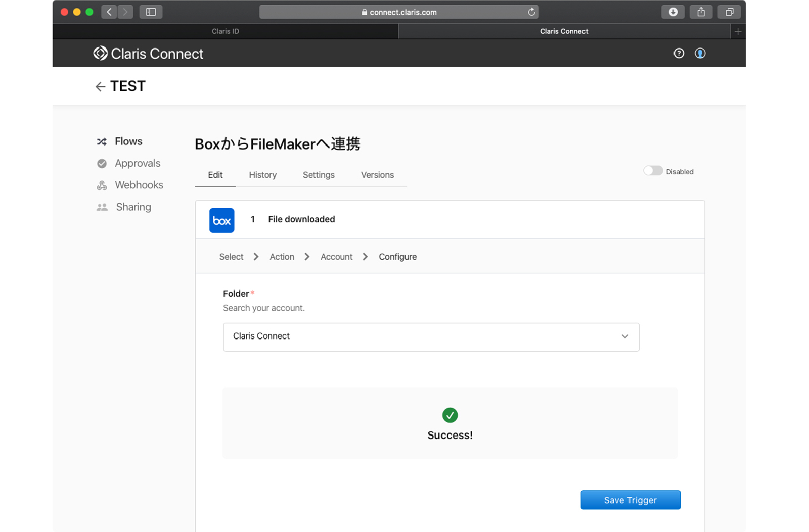809x532 pixels.
Task: Open Webhooks in the sidebar
Action: (x=139, y=185)
